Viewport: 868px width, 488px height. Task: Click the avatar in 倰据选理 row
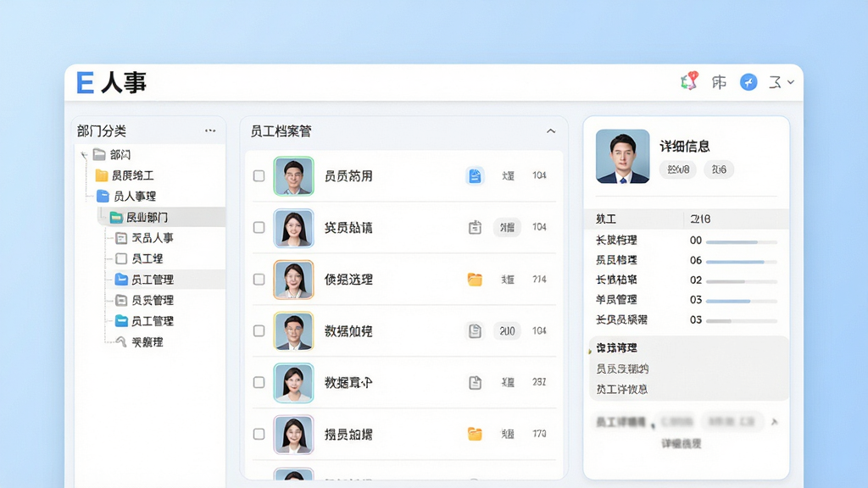pyautogui.click(x=293, y=280)
